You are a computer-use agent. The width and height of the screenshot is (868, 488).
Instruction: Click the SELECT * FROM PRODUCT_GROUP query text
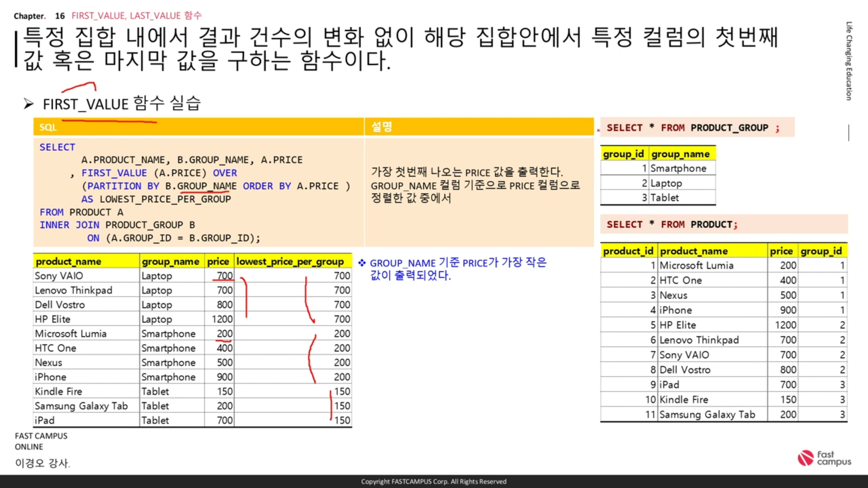(x=693, y=128)
